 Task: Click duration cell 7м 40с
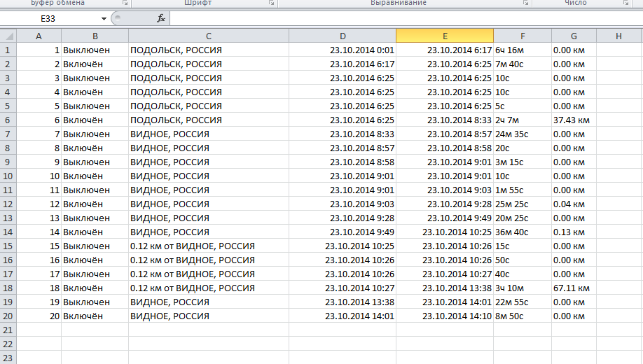pos(523,64)
